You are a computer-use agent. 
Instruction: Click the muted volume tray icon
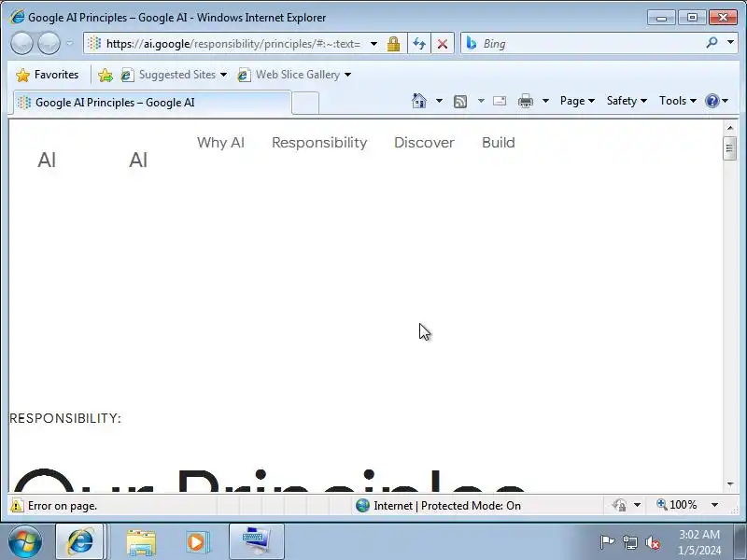pos(653,542)
